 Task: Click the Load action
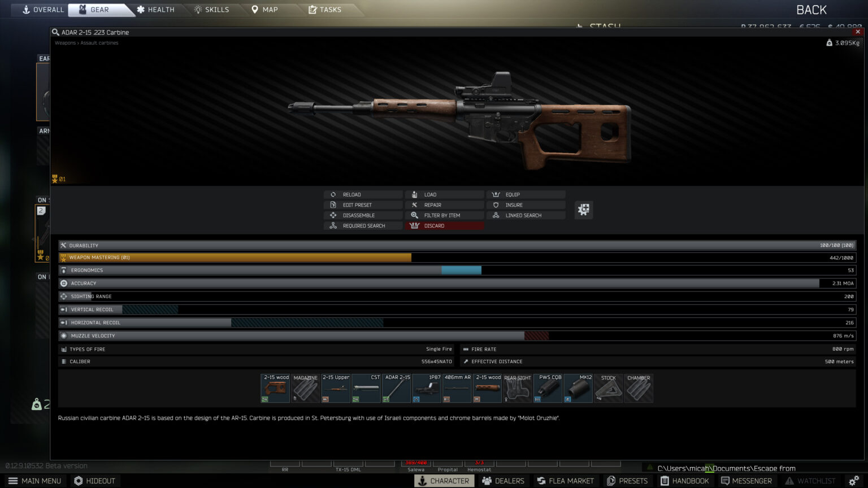pyautogui.click(x=445, y=194)
